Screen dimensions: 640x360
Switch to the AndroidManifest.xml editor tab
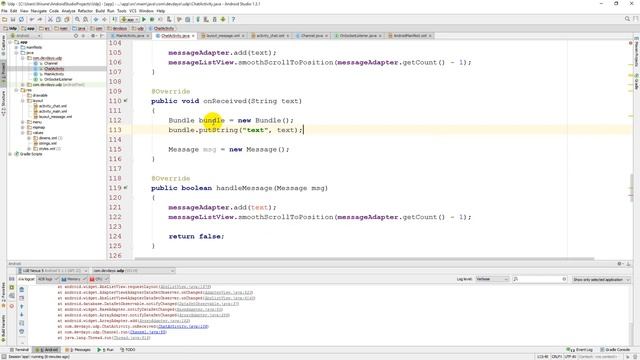(409, 36)
